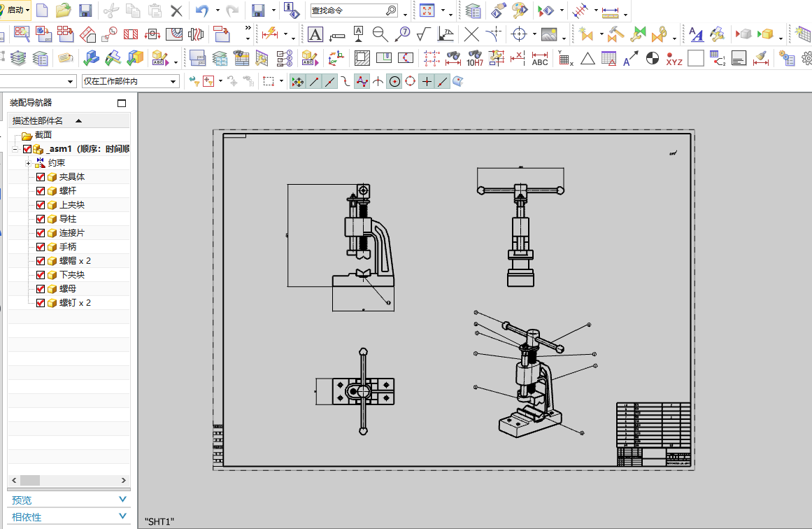Uncheck the 手柄 component checkbox
812x529 pixels.
point(41,246)
